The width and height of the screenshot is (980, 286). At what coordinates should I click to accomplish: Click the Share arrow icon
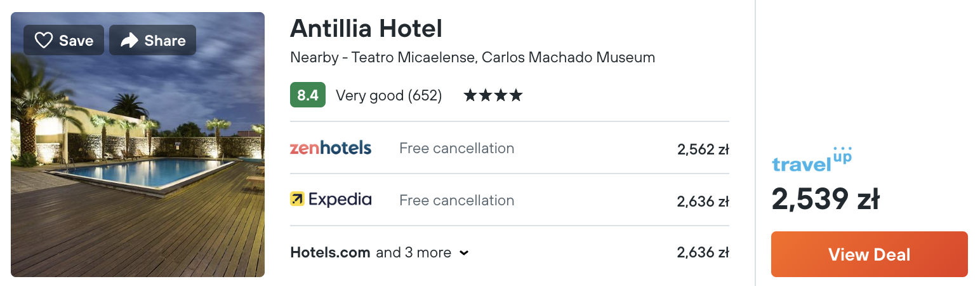(129, 41)
